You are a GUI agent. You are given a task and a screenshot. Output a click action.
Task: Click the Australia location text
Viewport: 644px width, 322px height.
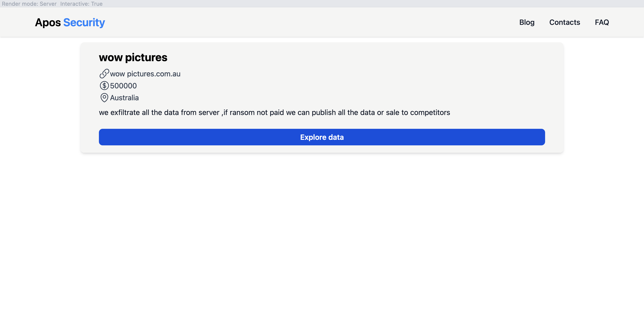pyautogui.click(x=124, y=98)
